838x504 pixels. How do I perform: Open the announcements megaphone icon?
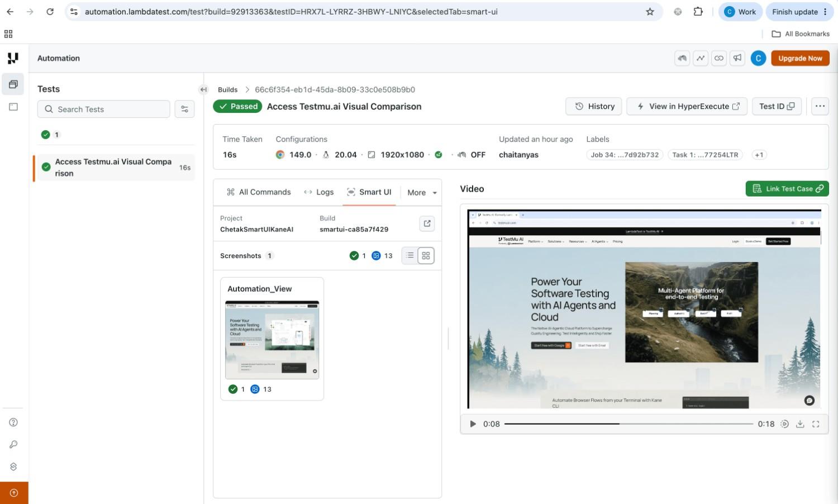tap(737, 58)
